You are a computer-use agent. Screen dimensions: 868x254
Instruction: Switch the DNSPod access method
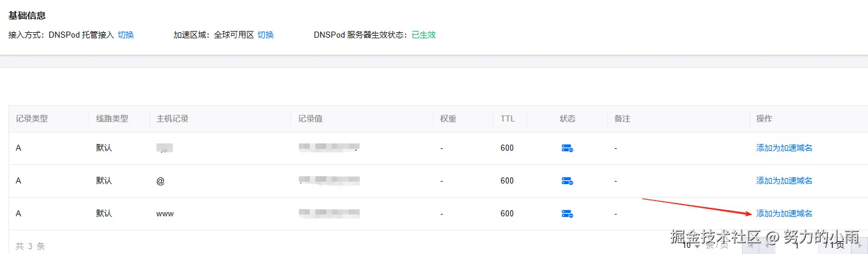(125, 35)
